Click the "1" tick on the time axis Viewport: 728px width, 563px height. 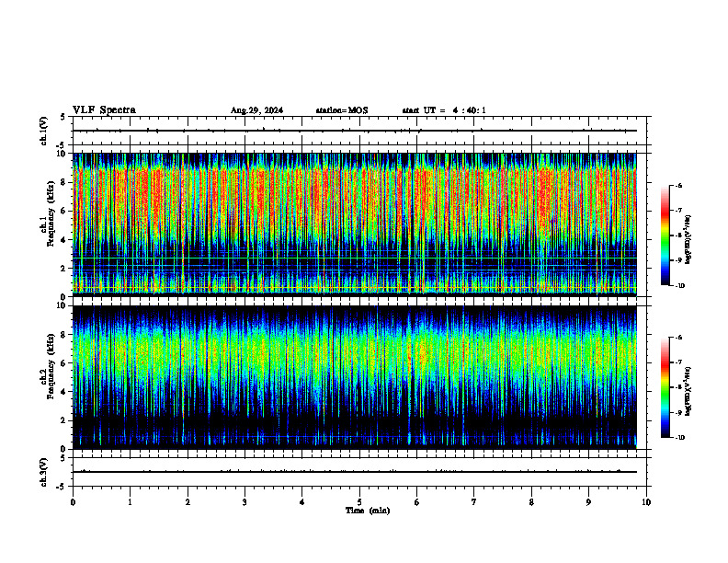[130, 502]
